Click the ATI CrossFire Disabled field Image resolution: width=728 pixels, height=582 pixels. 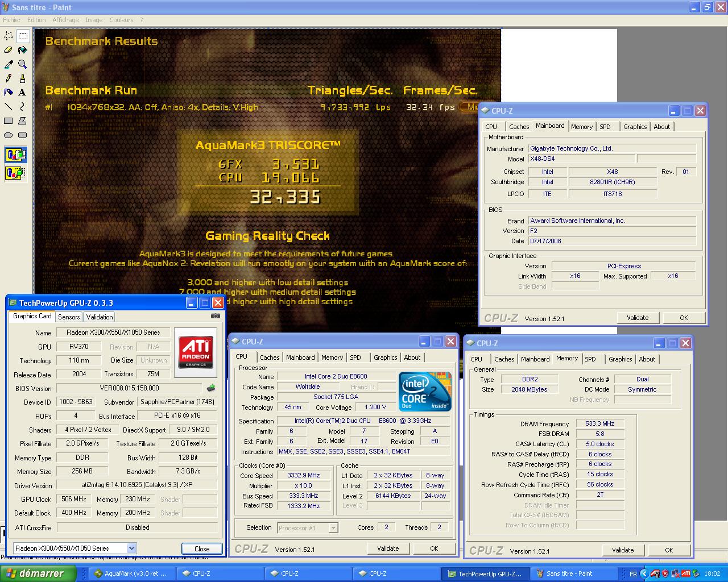137,527
